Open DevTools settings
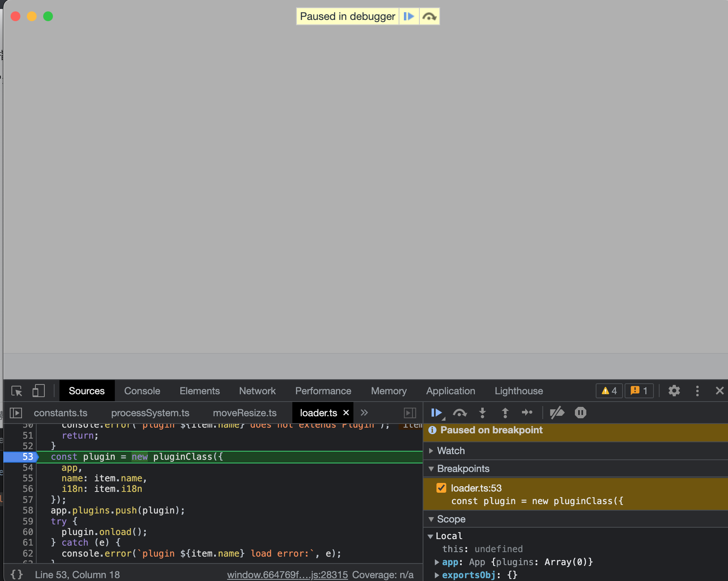728x581 pixels. (x=674, y=391)
